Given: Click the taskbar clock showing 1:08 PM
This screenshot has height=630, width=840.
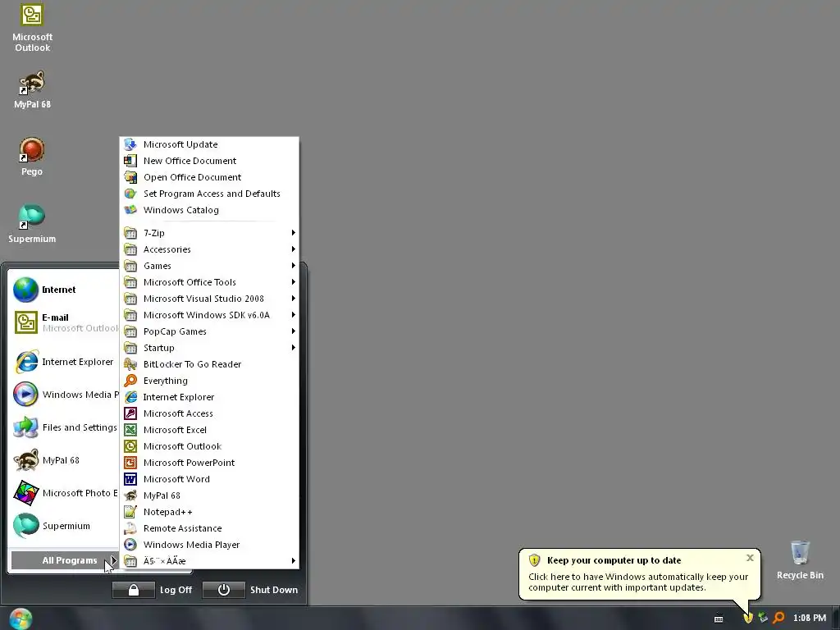Looking at the screenshot, I should [x=810, y=618].
